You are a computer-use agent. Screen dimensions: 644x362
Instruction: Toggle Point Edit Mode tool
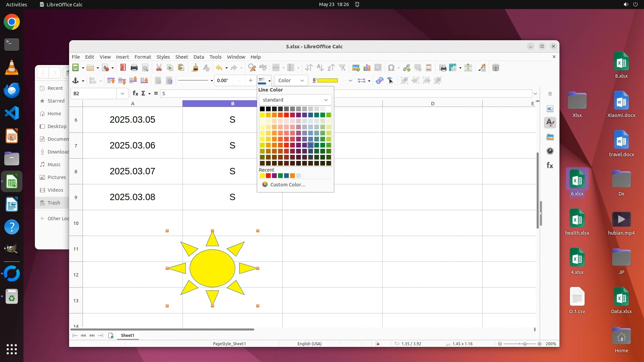390,80
